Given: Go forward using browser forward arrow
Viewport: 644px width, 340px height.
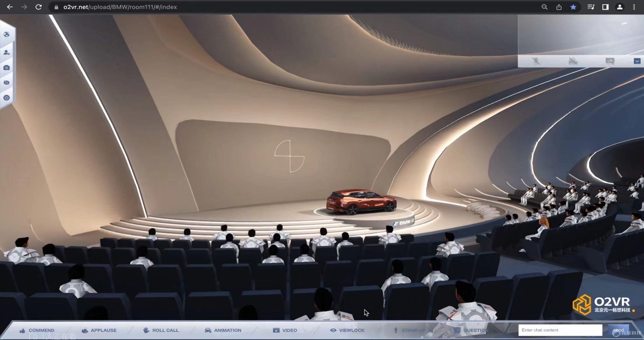Looking at the screenshot, I should [x=24, y=7].
